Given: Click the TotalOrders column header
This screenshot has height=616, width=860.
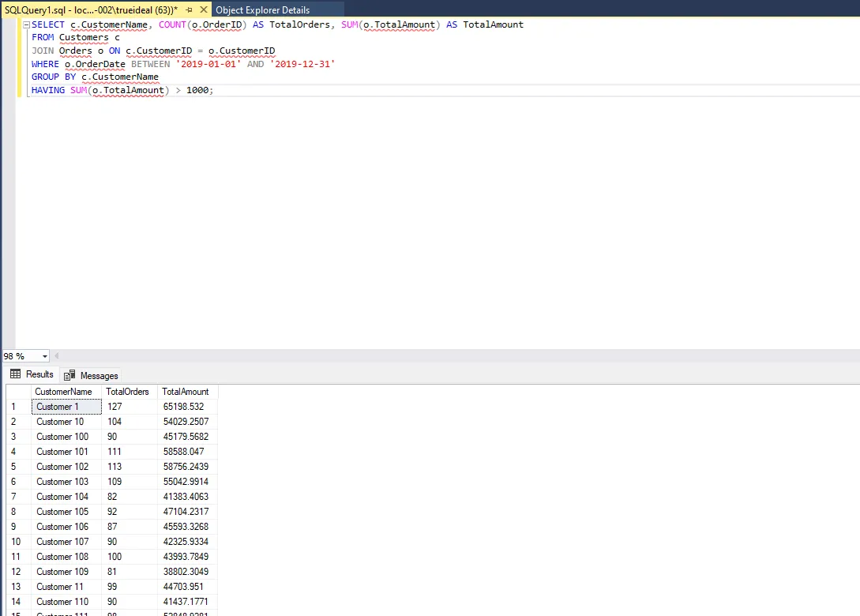Looking at the screenshot, I should pos(129,392).
